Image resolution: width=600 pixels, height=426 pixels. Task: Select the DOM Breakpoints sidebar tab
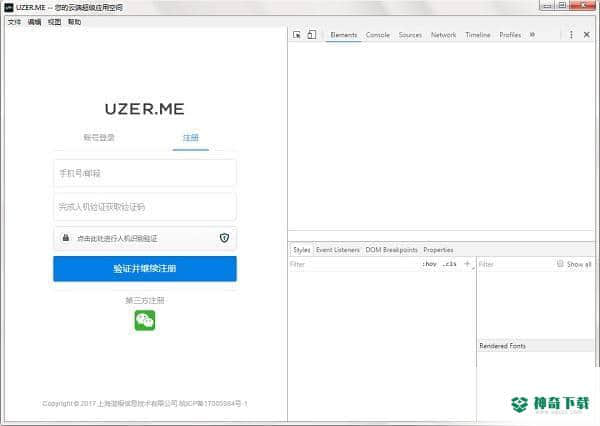pos(391,250)
